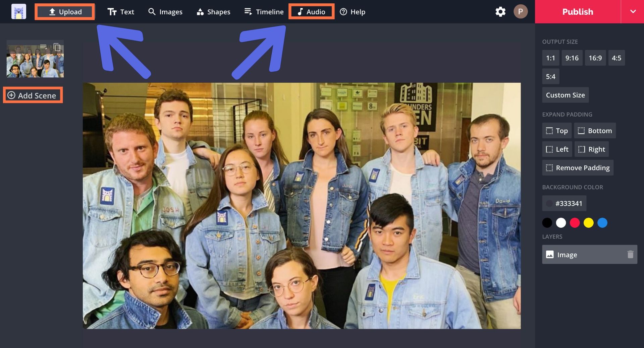Open the #333341 background color picker
The height and width of the screenshot is (348, 644).
[564, 203]
